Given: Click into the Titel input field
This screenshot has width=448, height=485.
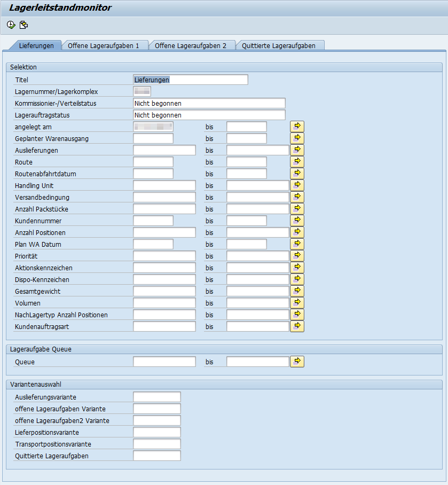Looking at the screenshot, I should 190,80.
